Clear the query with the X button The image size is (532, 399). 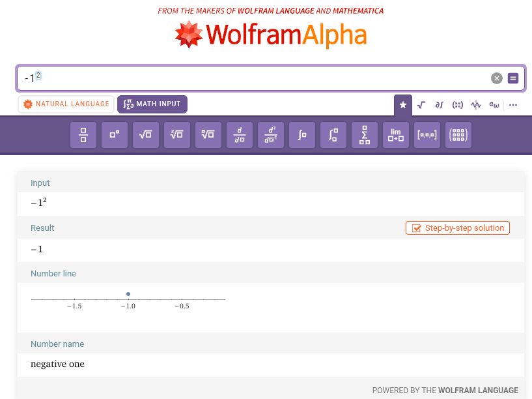tap(496, 78)
